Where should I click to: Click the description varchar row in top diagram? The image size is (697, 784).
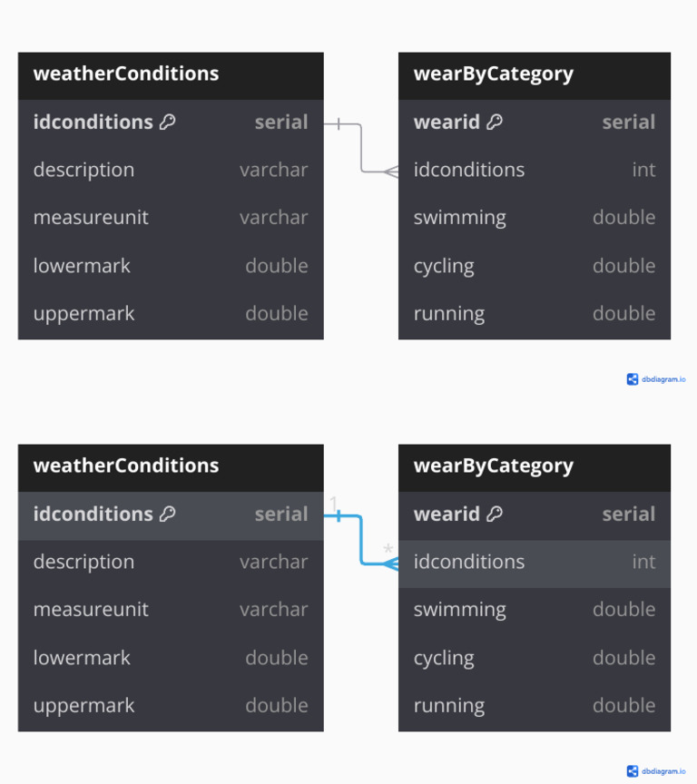coord(171,170)
